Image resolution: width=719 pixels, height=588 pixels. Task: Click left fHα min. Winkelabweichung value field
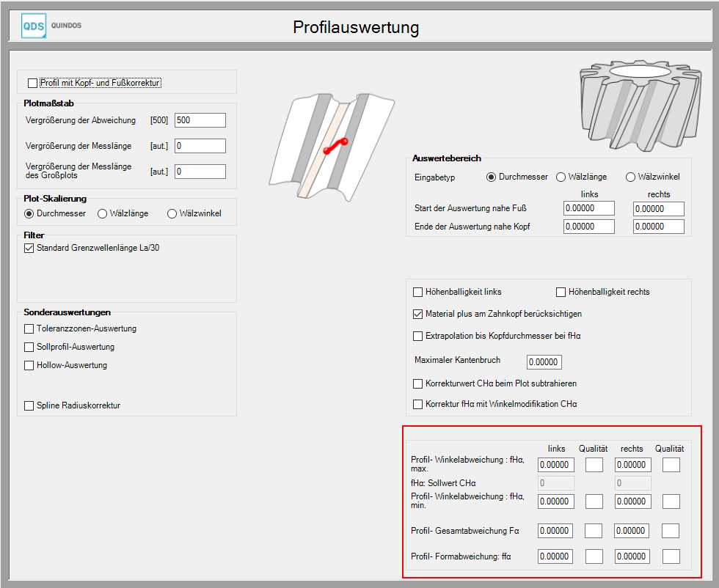pyautogui.click(x=556, y=501)
